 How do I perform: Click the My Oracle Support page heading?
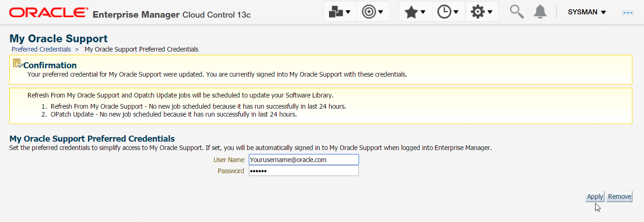tap(59, 39)
